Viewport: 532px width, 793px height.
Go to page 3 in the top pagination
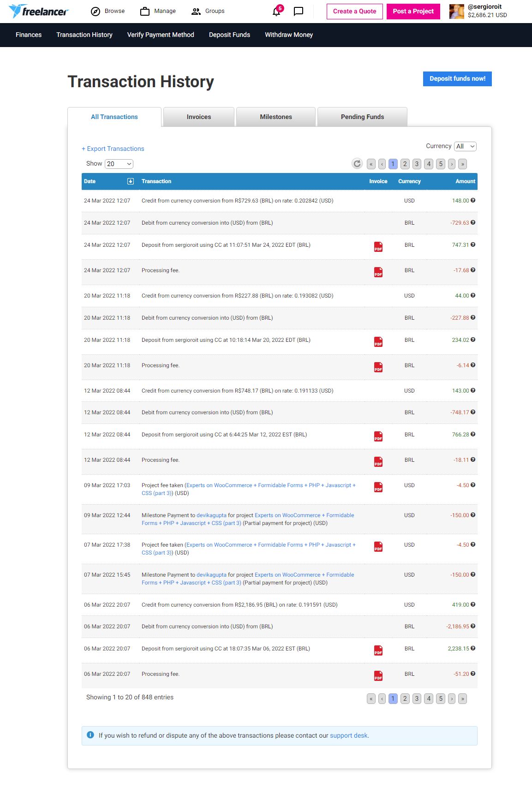coord(417,164)
